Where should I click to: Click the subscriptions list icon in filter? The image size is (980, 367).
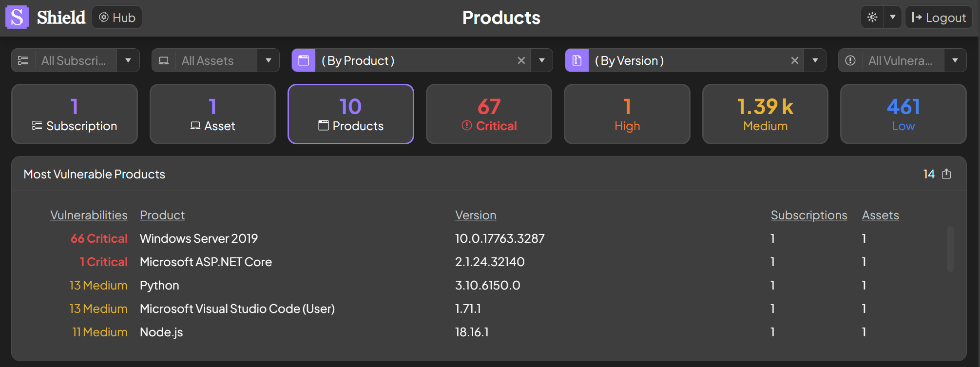click(23, 60)
